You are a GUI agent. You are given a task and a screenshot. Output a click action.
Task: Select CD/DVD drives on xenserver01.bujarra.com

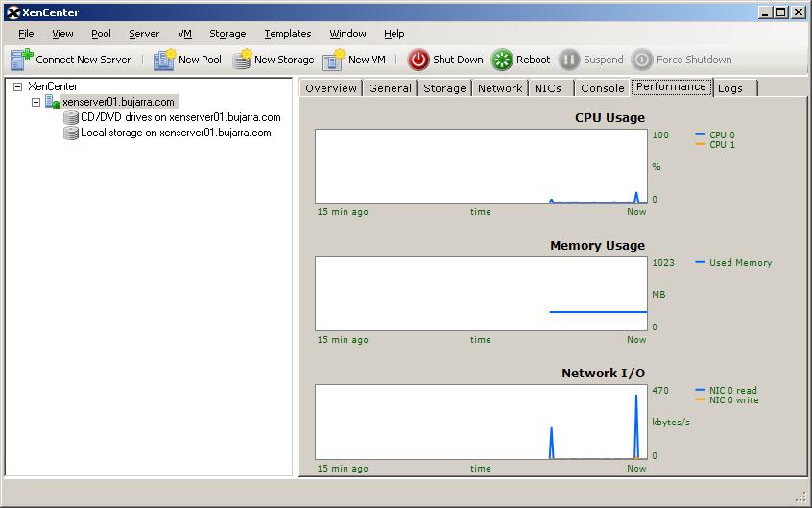(x=180, y=118)
